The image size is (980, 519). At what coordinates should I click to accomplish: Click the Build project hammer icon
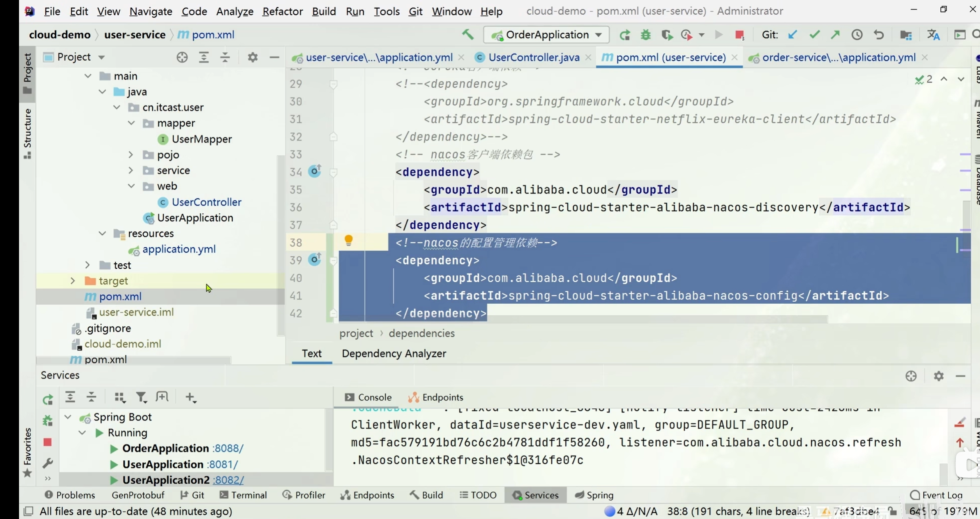[x=468, y=35]
